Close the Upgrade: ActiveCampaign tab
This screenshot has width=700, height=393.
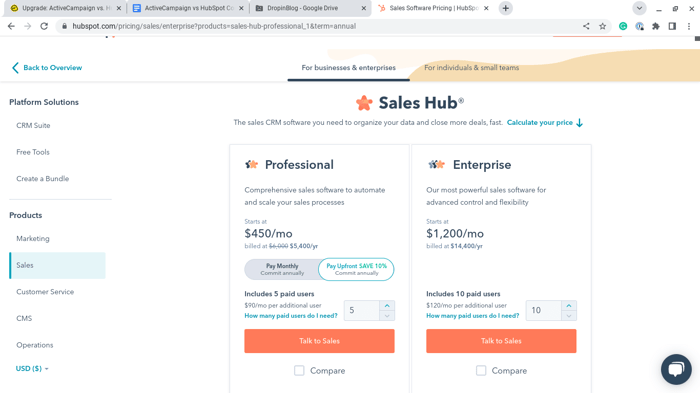119,8
